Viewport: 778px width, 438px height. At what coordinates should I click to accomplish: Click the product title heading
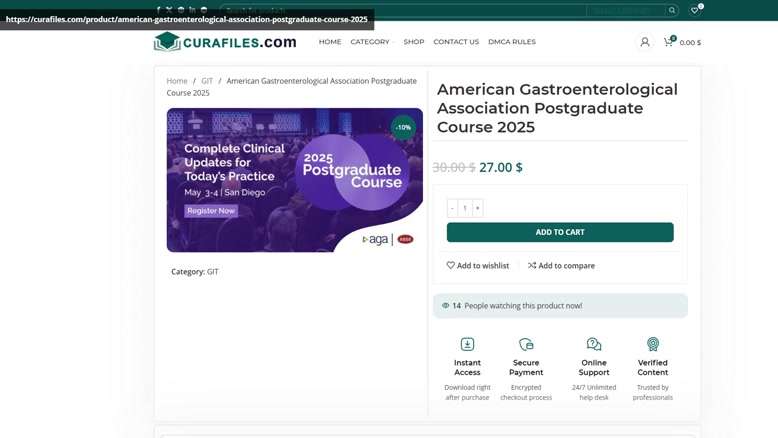(x=557, y=108)
